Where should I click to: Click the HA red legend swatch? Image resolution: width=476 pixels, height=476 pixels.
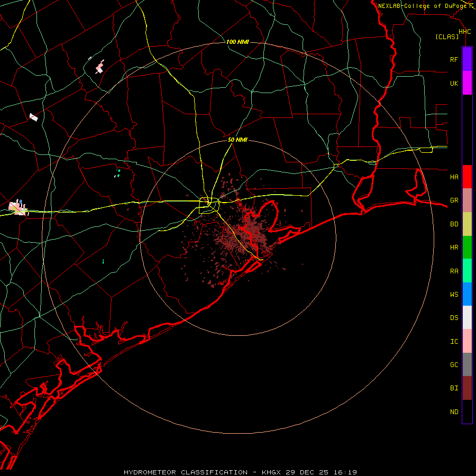point(467,177)
